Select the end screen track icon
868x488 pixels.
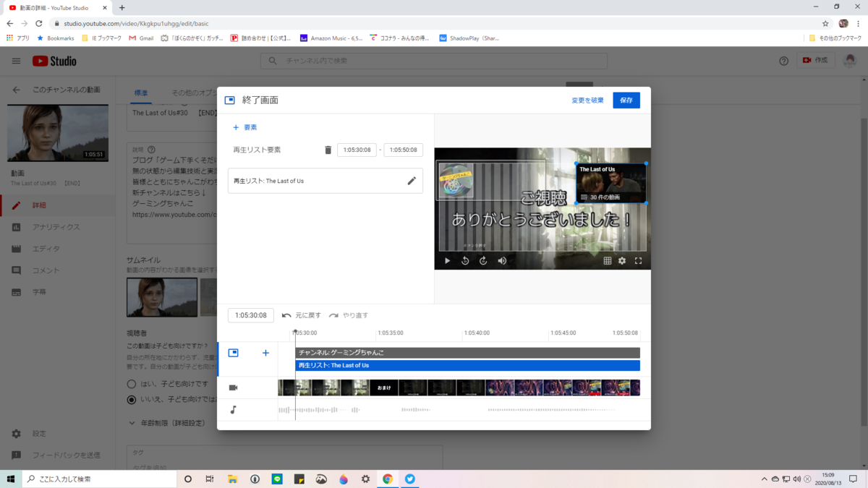tap(233, 353)
